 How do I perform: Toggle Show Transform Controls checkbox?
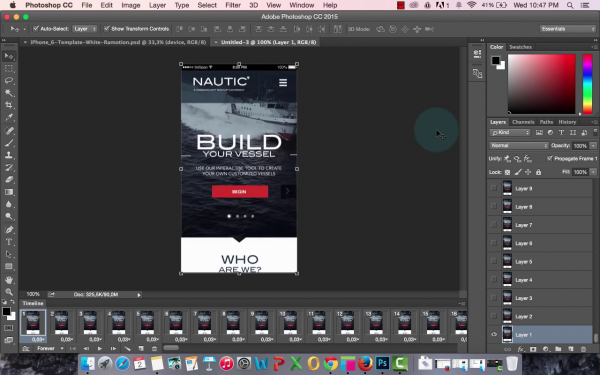[x=107, y=29]
